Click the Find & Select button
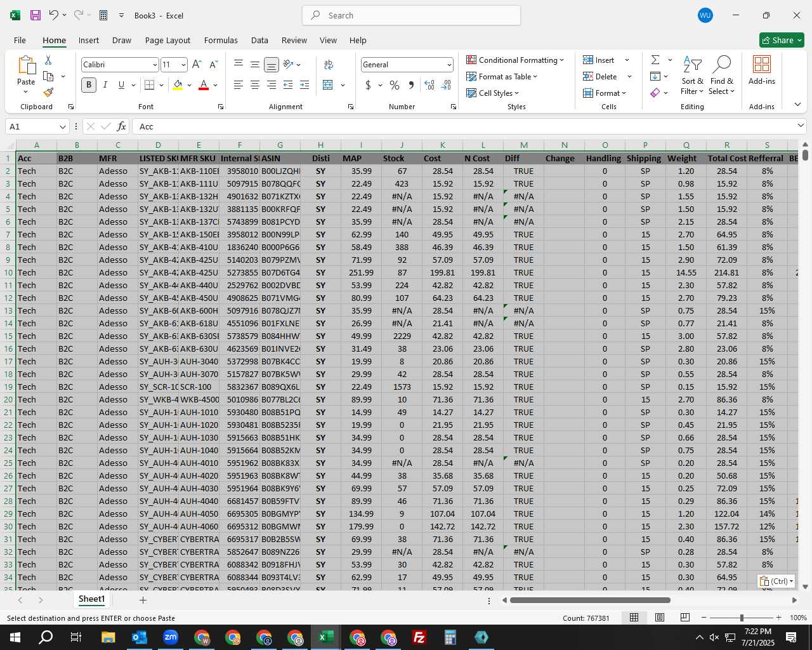Image resolution: width=812 pixels, height=650 pixels. [722, 75]
